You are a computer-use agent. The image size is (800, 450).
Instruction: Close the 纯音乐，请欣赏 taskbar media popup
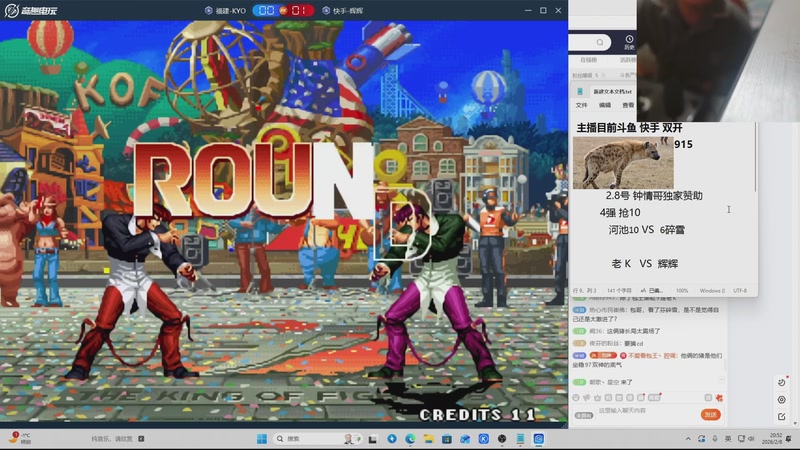[141, 439]
